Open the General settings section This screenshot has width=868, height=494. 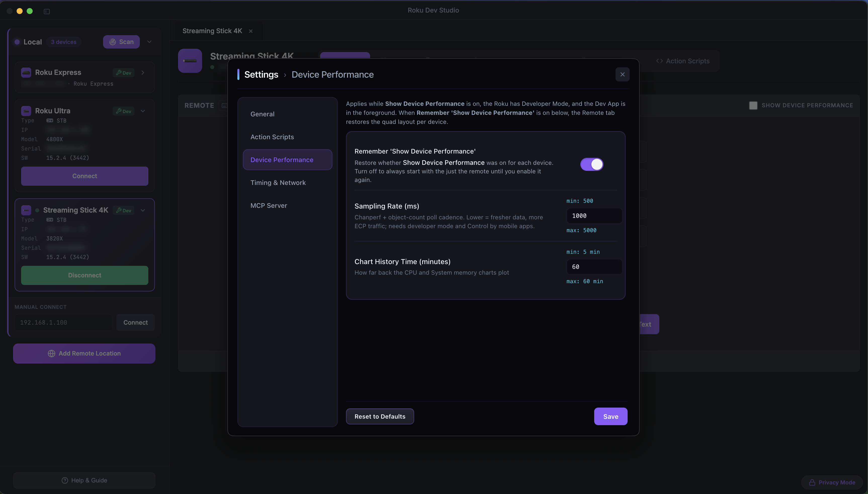click(287, 114)
